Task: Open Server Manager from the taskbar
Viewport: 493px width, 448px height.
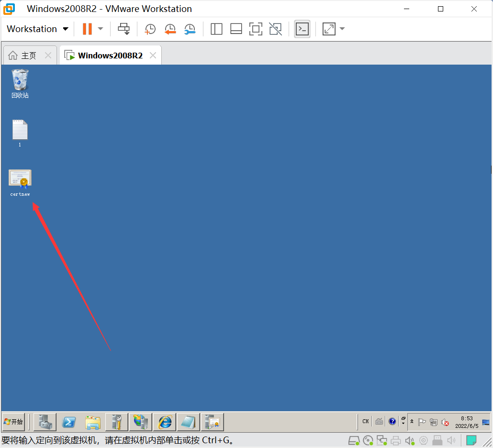Action: click(x=45, y=422)
